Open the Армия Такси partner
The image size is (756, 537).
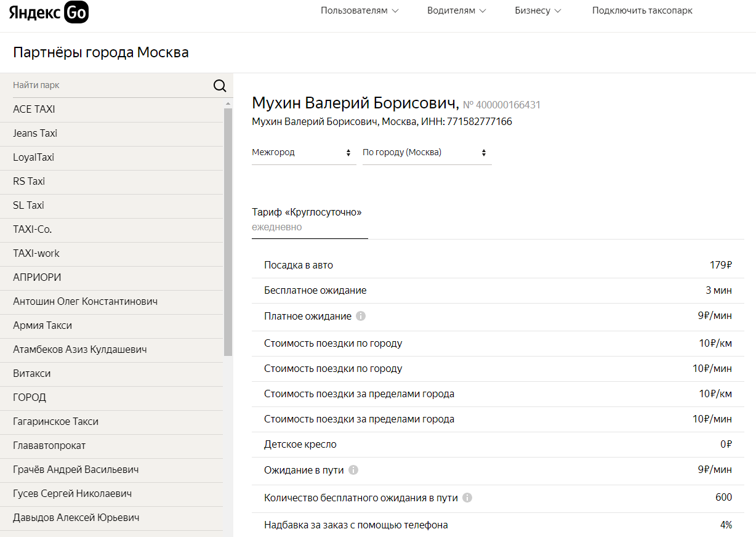42,325
